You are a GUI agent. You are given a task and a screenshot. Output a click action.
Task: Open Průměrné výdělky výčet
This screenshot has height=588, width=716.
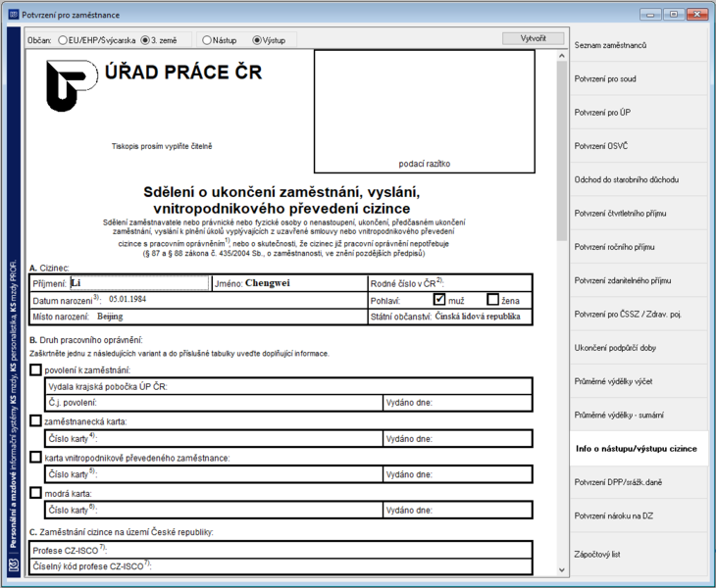pos(639,381)
